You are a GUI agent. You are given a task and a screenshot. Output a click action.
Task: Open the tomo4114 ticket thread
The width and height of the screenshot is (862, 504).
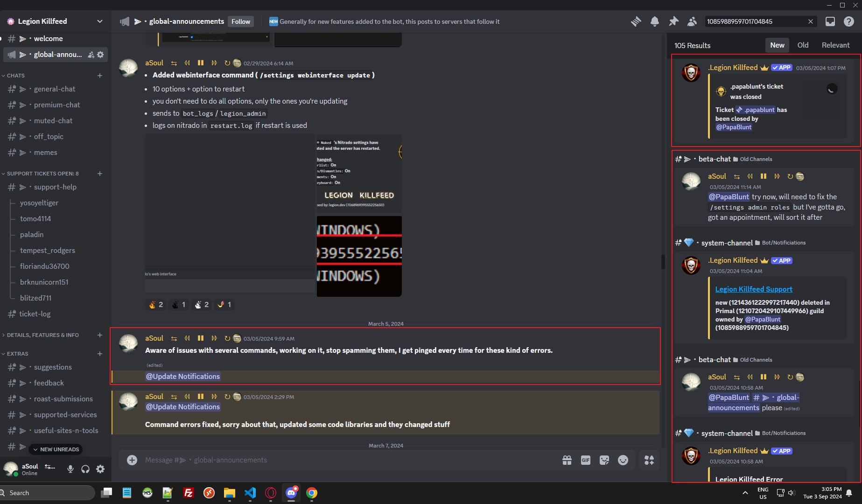coord(35,219)
